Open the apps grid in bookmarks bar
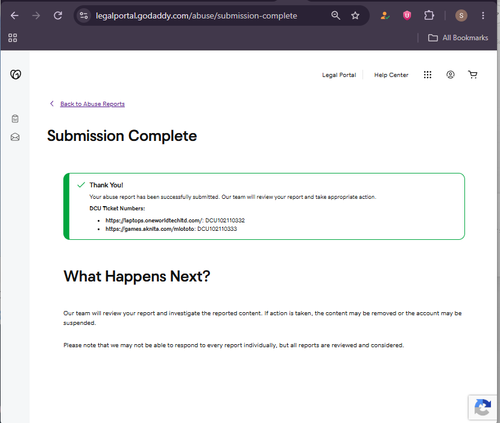The height and width of the screenshot is (423, 500). pos(13,38)
